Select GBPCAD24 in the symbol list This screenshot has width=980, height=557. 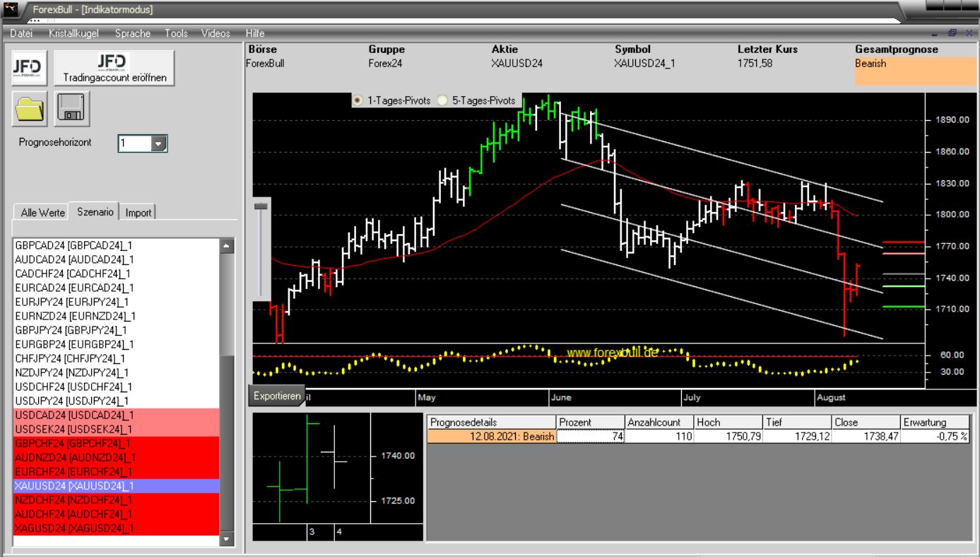117,245
